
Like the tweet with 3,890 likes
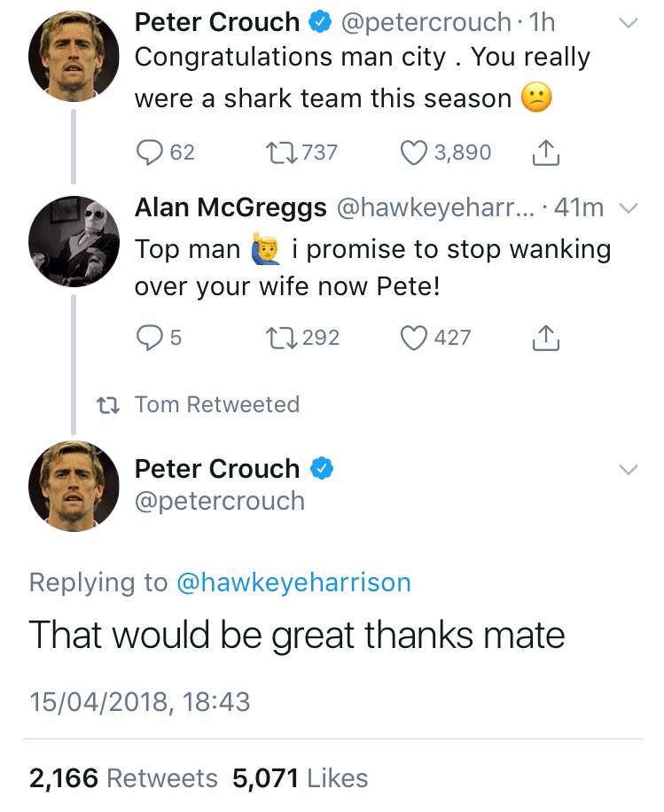(x=413, y=152)
